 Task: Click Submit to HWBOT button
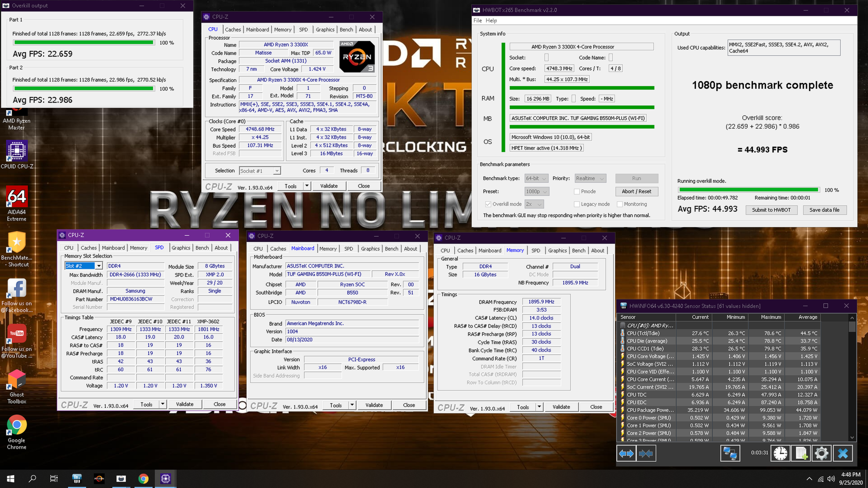point(771,210)
